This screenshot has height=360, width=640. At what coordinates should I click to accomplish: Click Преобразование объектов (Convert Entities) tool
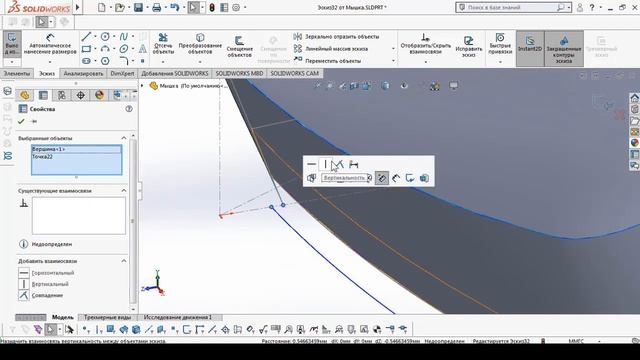tap(200, 44)
